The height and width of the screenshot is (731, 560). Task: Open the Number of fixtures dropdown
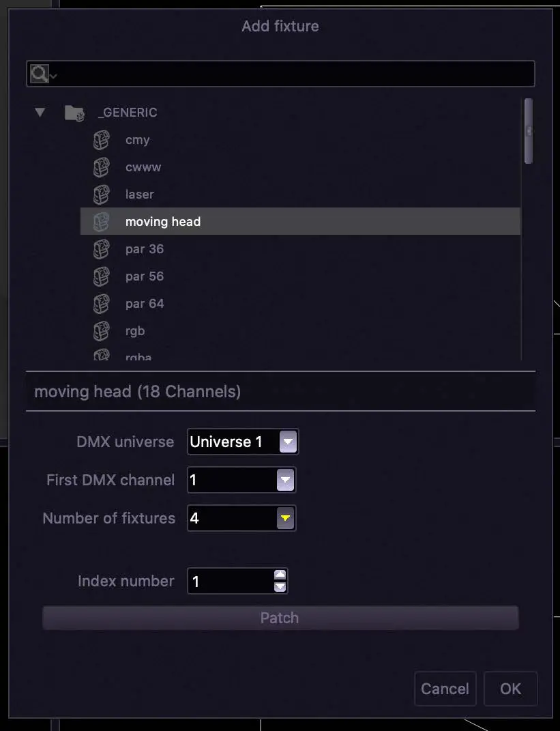pyautogui.click(x=285, y=519)
